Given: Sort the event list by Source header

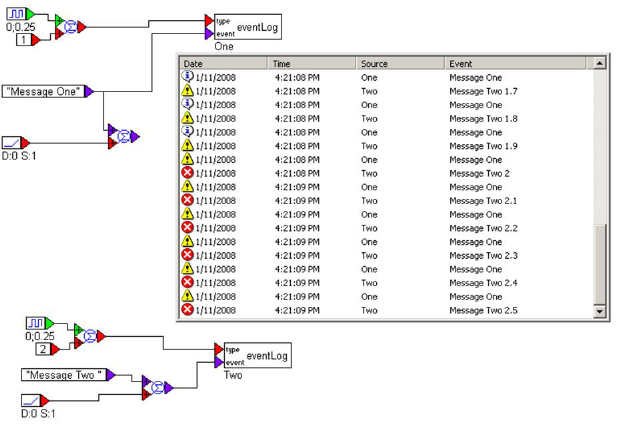Looking at the screenshot, I should tap(400, 63).
